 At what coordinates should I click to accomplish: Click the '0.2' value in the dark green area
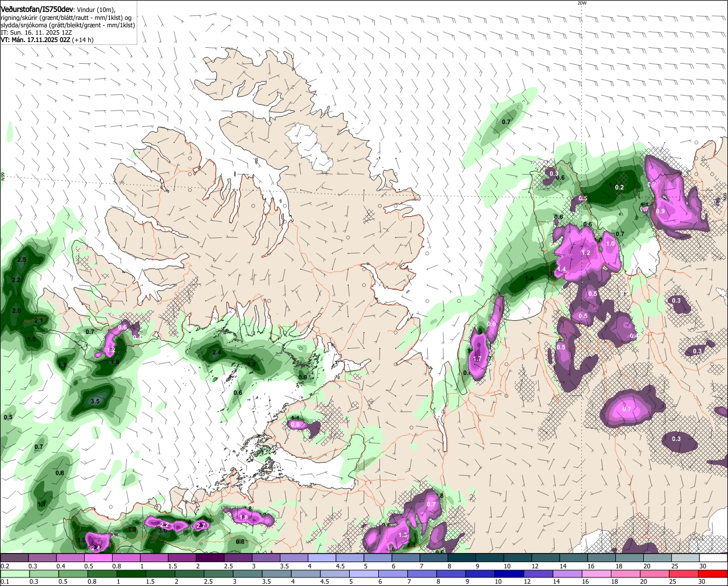tap(619, 188)
